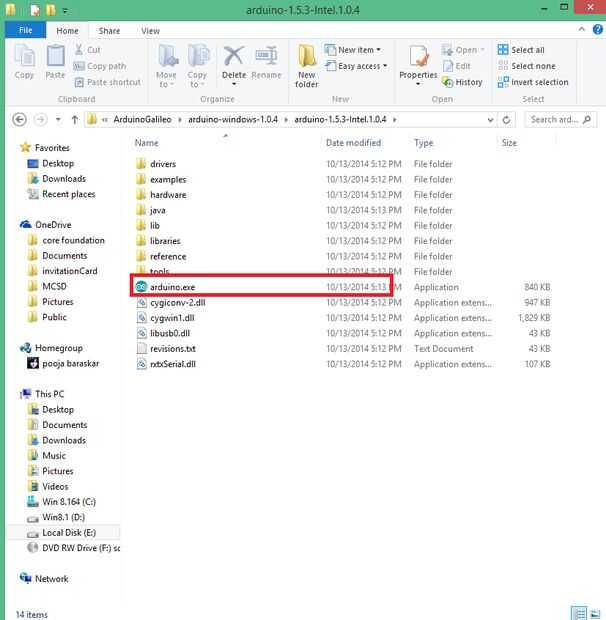Sort by the Name column header
This screenshot has width=606, height=620.
tap(147, 143)
